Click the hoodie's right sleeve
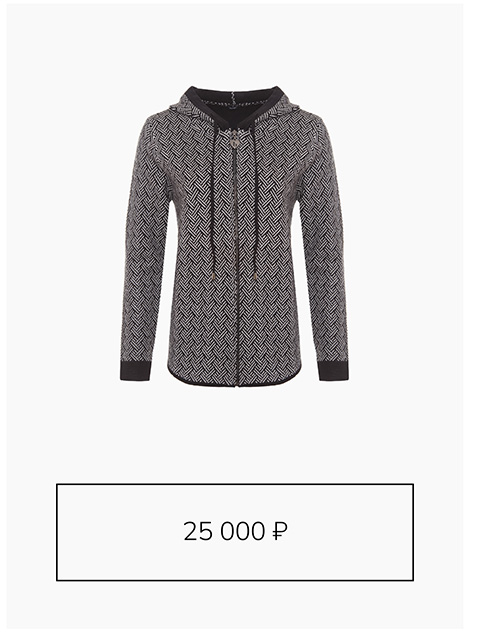Screen dimensions: 500x632 (x=322, y=250)
